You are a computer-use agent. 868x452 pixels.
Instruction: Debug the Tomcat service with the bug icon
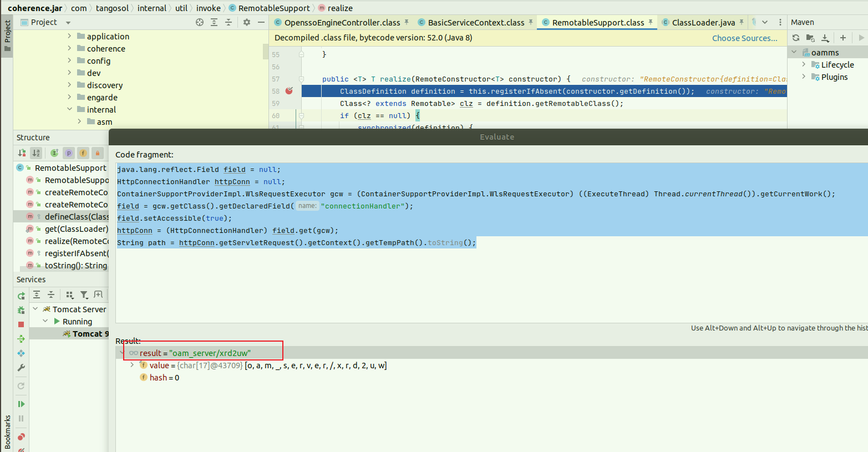[x=21, y=310]
